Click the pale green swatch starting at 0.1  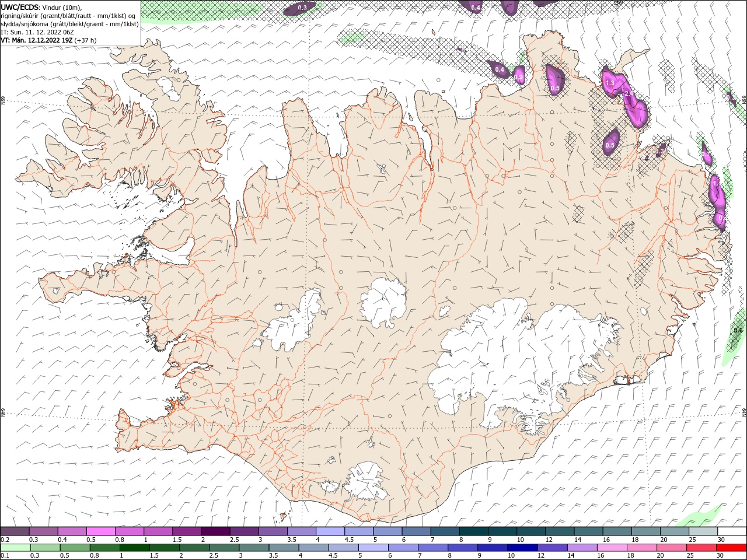15,548
